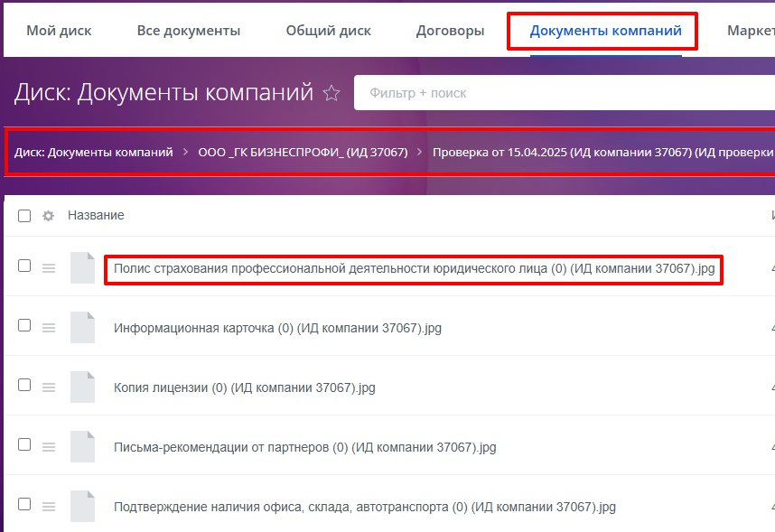Open row menu for Копия лицензии file
The width and height of the screenshot is (775, 532).
(x=49, y=387)
